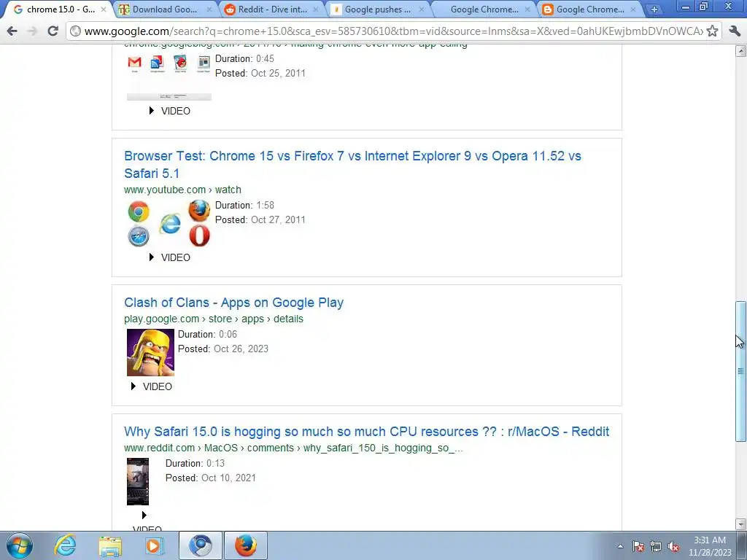
Task: Switch to the untitled-icon 'Google Chrome...' tab
Action: (x=484, y=9)
